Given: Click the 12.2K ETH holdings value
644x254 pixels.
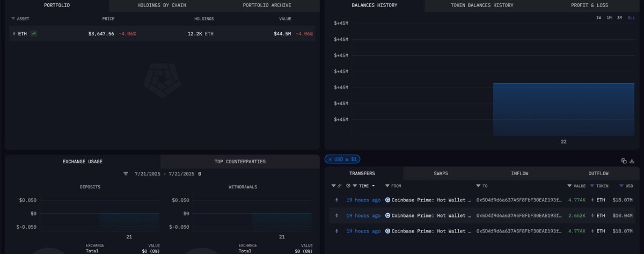Looking at the screenshot, I should pyautogui.click(x=201, y=34).
